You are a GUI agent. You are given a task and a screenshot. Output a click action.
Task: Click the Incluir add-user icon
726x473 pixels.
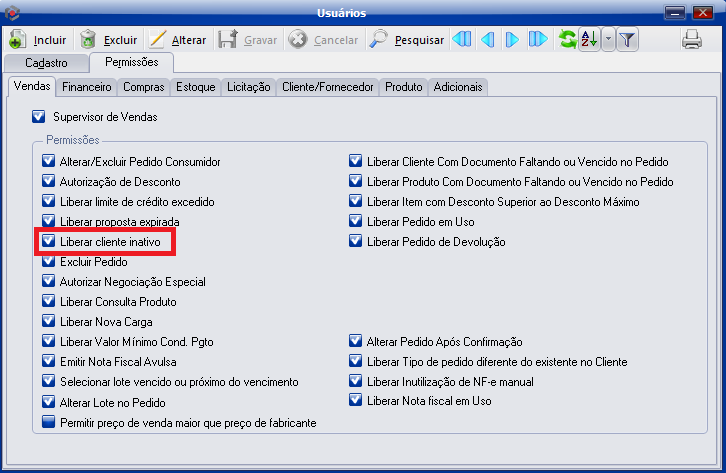pyautogui.click(x=18, y=40)
